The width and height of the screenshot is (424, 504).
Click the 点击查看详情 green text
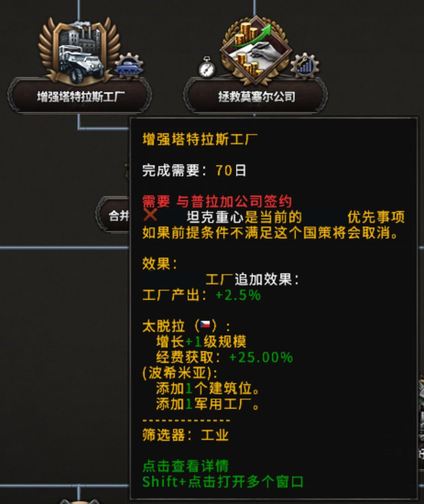click(x=185, y=466)
